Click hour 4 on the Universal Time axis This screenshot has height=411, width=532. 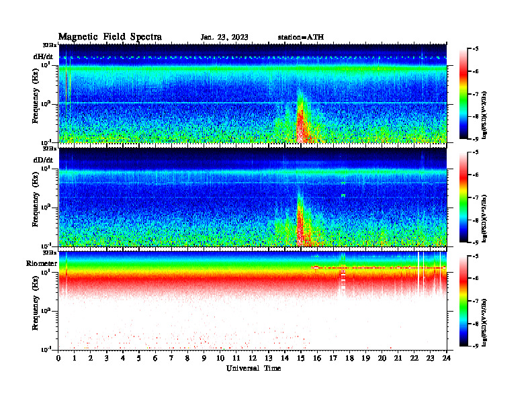point(123,358)
